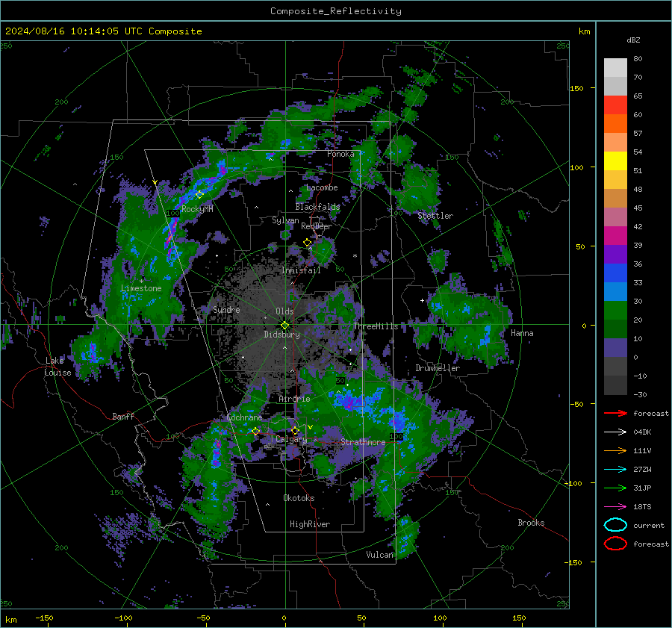Image resolution: width=672 pixels, height=628 pixels.
Task: Click the Banff town label
Action: click(x=123, y=416)
